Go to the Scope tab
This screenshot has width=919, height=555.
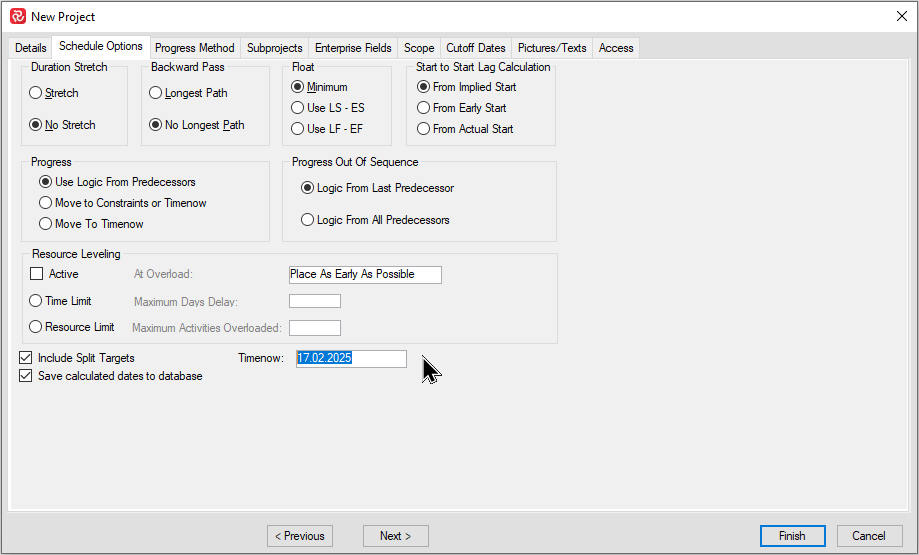tap(419, 48)
